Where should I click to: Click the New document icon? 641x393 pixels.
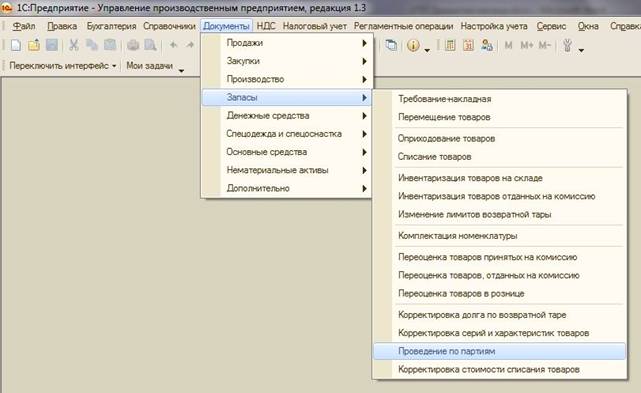(16, 45)
